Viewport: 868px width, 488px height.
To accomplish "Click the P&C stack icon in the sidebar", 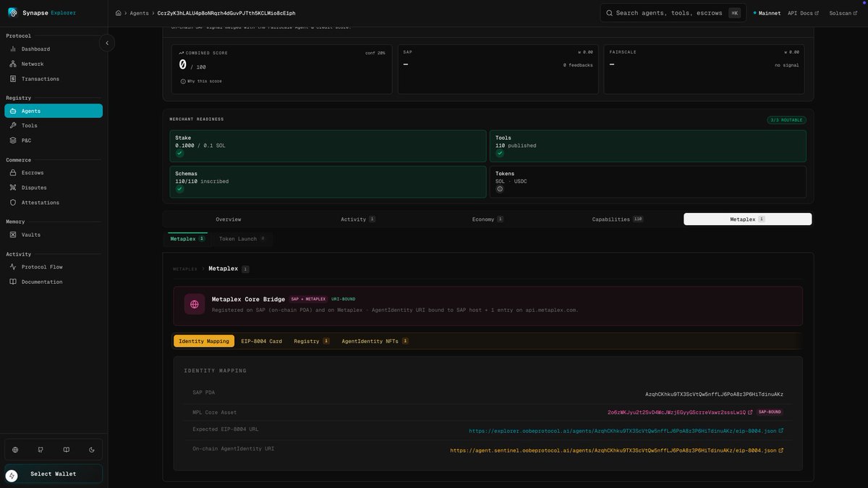I will (x=13, y=140).
